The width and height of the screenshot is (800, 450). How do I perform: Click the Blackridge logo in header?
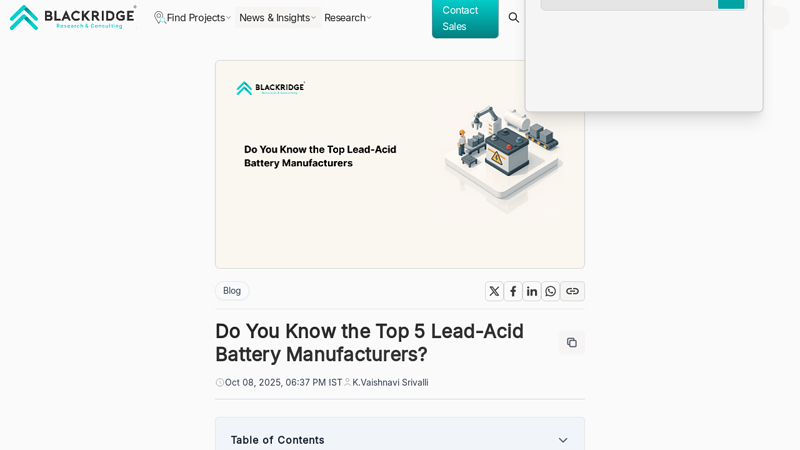(x=73, y=17)
